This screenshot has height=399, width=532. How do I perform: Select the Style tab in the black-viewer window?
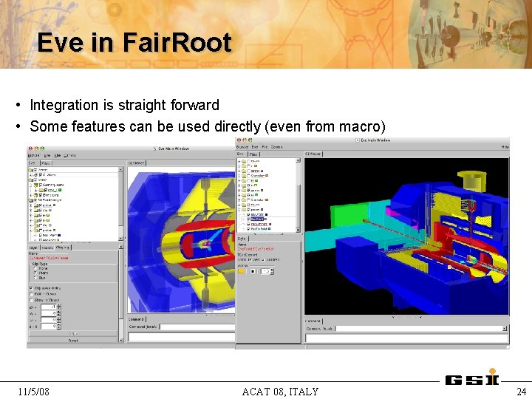(242, 239)
